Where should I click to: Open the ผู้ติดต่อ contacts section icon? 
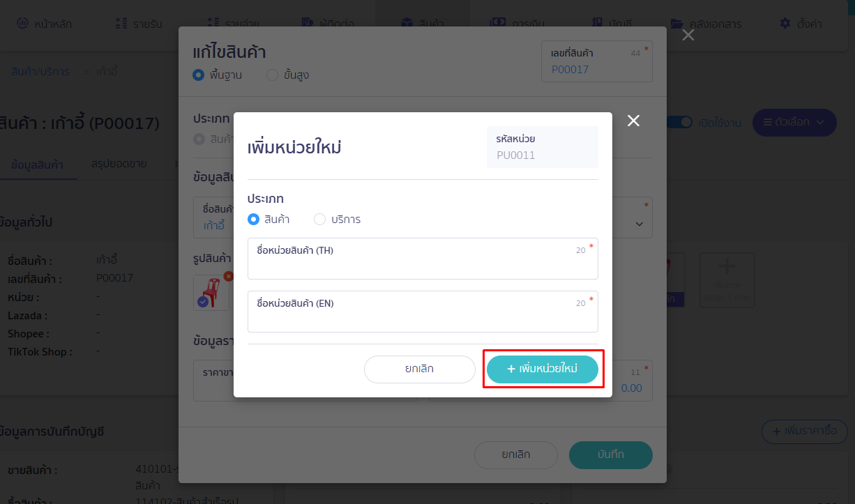pos(308,22)
